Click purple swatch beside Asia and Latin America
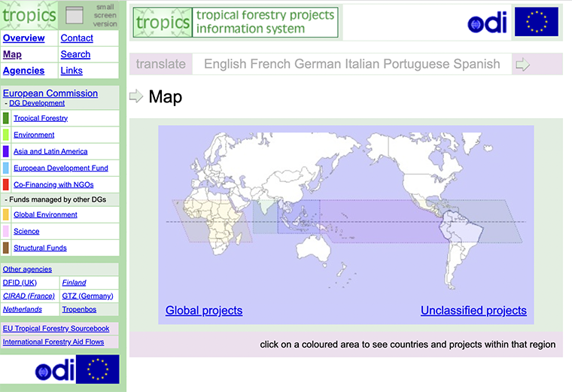Viewport: 572px width, 392px height. 6,151
